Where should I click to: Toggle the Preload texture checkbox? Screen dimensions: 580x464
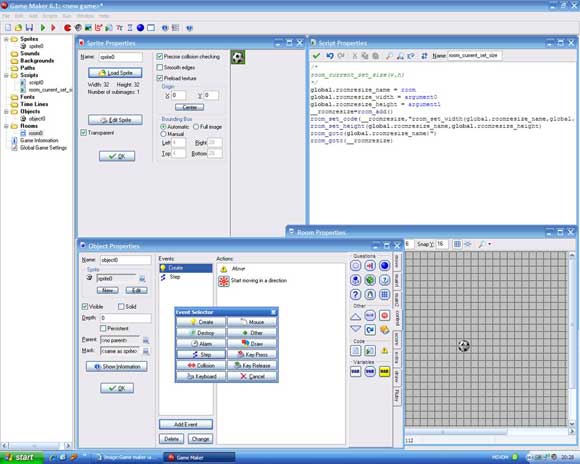[x=160, y=78]
